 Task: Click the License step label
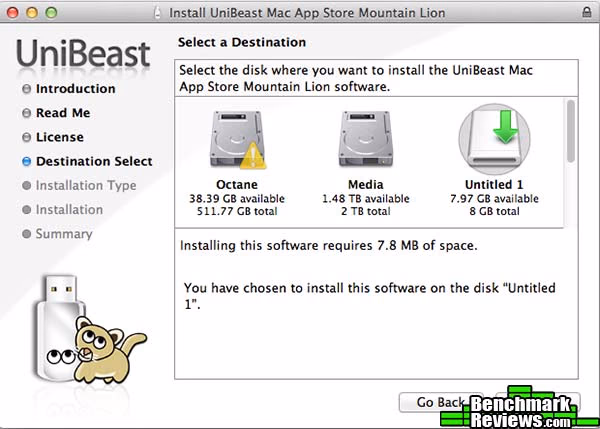60,137
